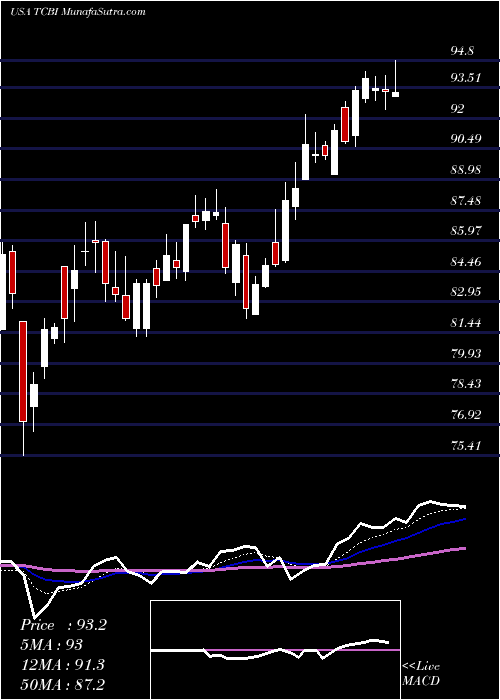
Task: Click the 75.41 price axis label
Action: click(x=465, y=445)
